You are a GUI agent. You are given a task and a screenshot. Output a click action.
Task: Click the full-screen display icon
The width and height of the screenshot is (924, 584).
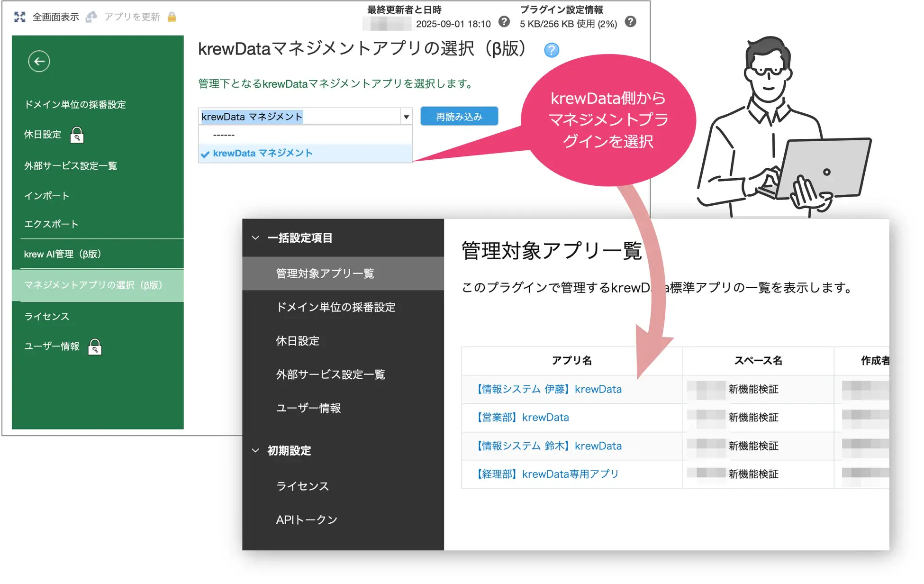[19, 17]
